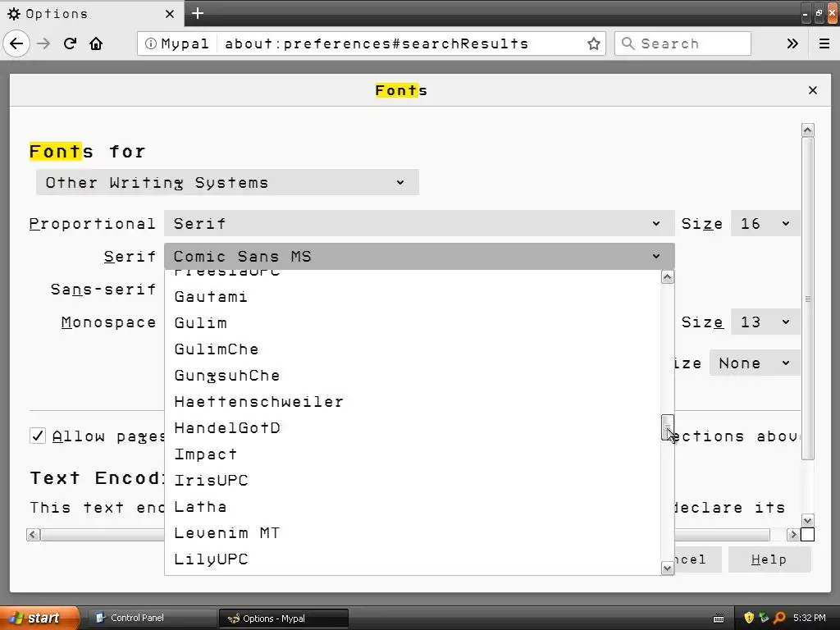The image size is (840, 630).
Task: Choose Levenim MT from the font list
Action: click(x=413, y=533)
